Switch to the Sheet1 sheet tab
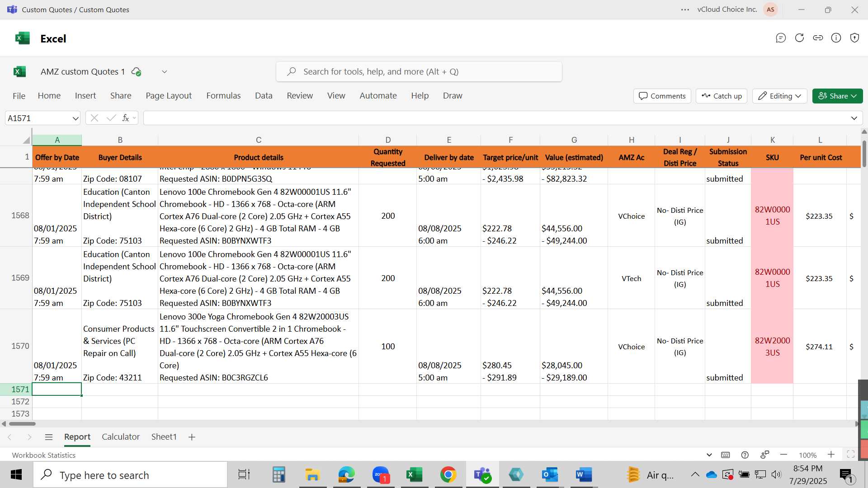Image resolution: width=868 pixels, height=488 pixels. pos(164,437)
